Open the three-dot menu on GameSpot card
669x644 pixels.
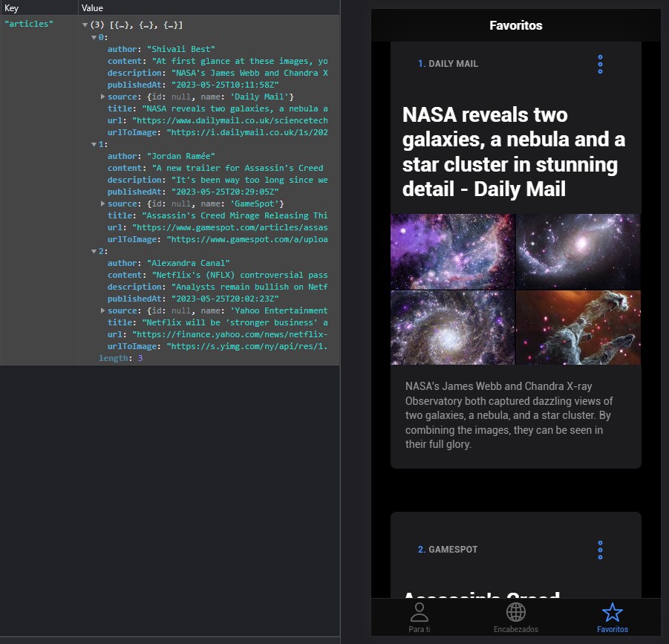pyautogui.click(x=600, y=550)
